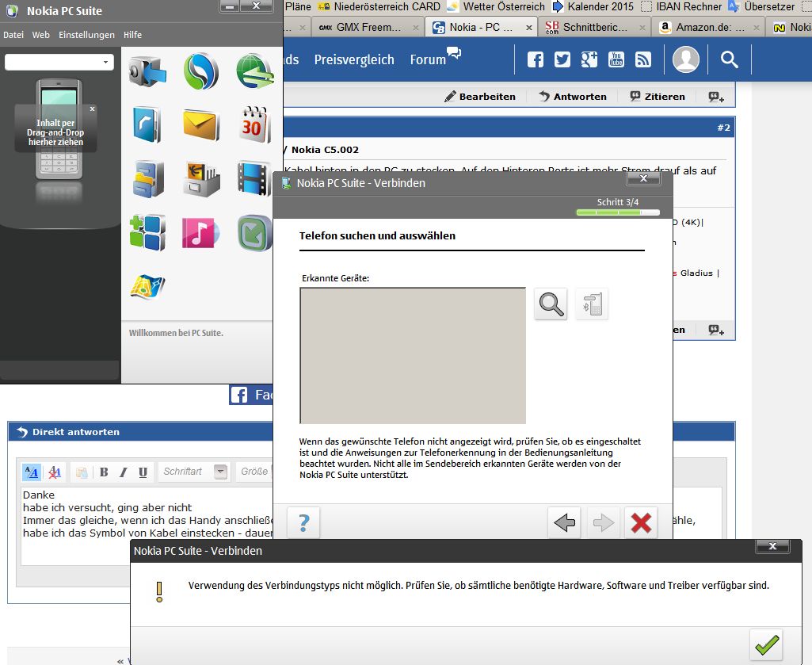Click the multi-quote icon next to Zitieren
The image size is (812, 665).
(716, 97)
